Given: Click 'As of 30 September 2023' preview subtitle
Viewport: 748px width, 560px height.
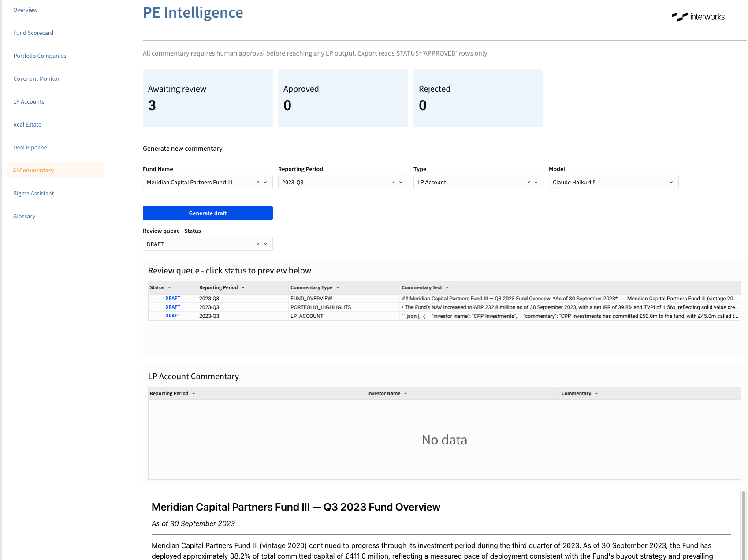Looking at the screenshot, I should [193, 523].
